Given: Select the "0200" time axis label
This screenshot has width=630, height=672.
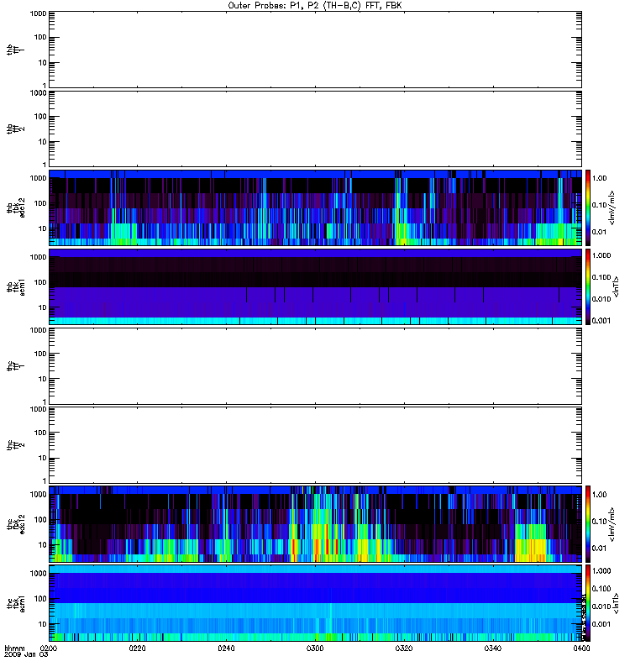Looking at the screenshot, I should [x=49, y=648].
